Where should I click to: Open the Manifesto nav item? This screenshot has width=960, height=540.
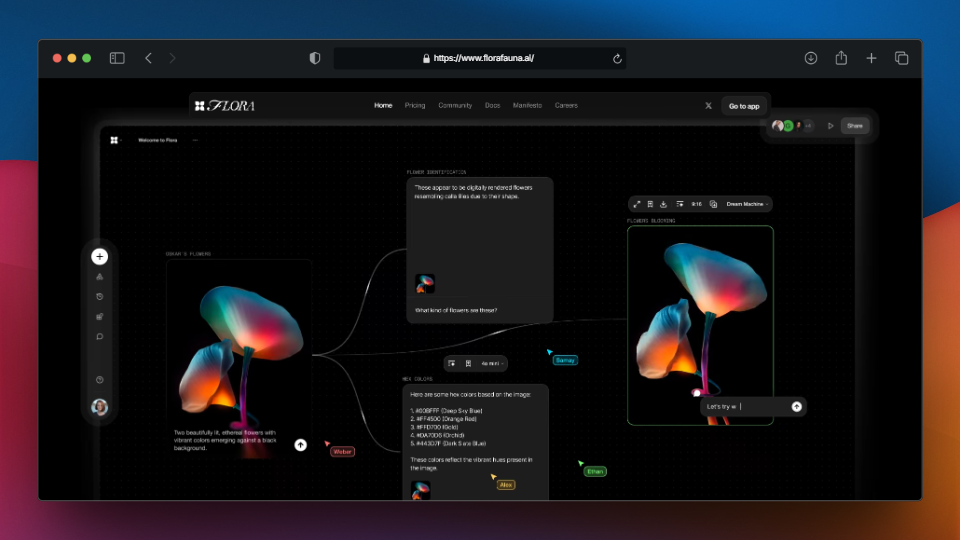(x=527, y=105)
